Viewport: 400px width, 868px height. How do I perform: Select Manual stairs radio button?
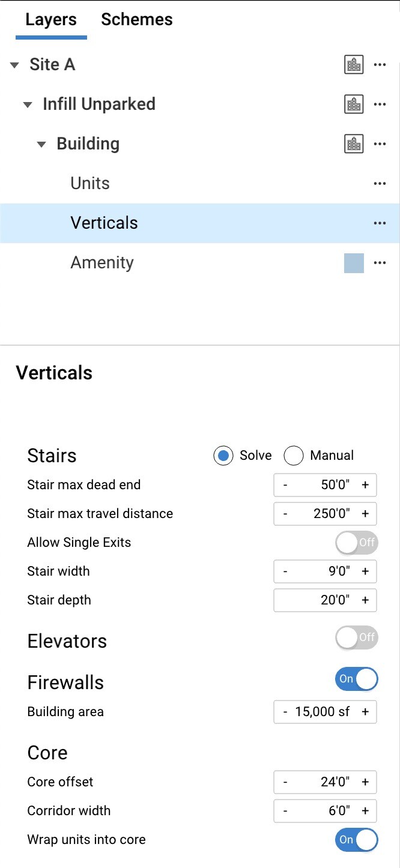pyautogui.click(x=294, y=456)
